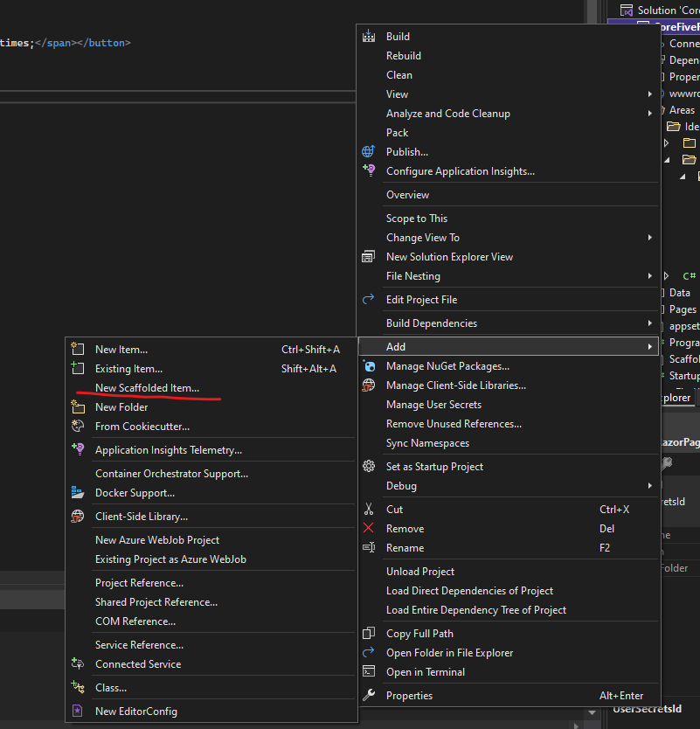This screenshot has height=729, width=700.
Task: Select Manage User Secrets
Action: 433,405
